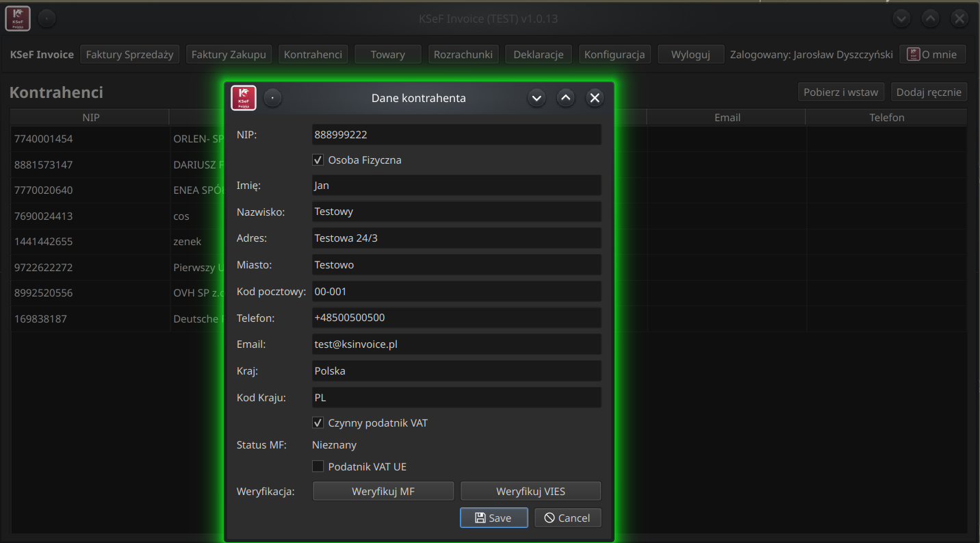Click the floppy disk Save button

(x=493, y=518)
